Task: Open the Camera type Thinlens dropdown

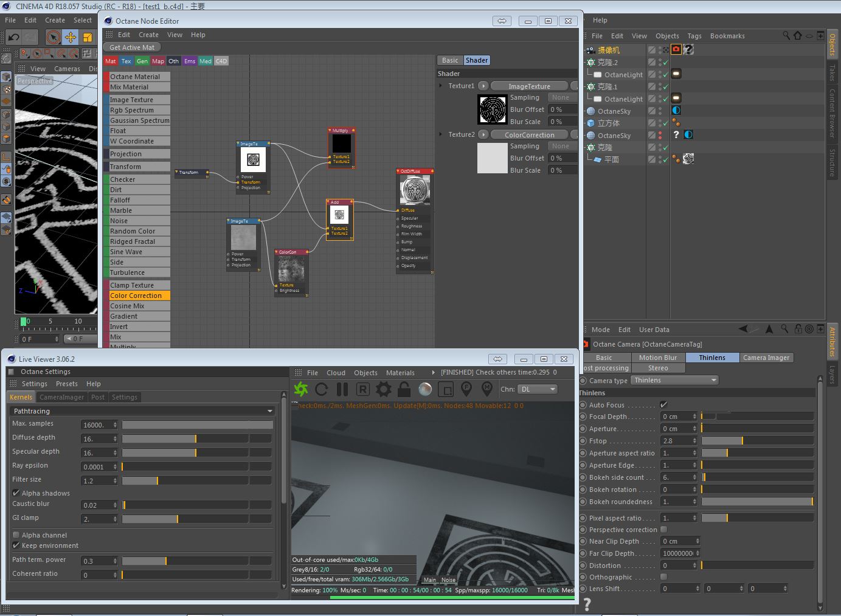Action: 674,380
